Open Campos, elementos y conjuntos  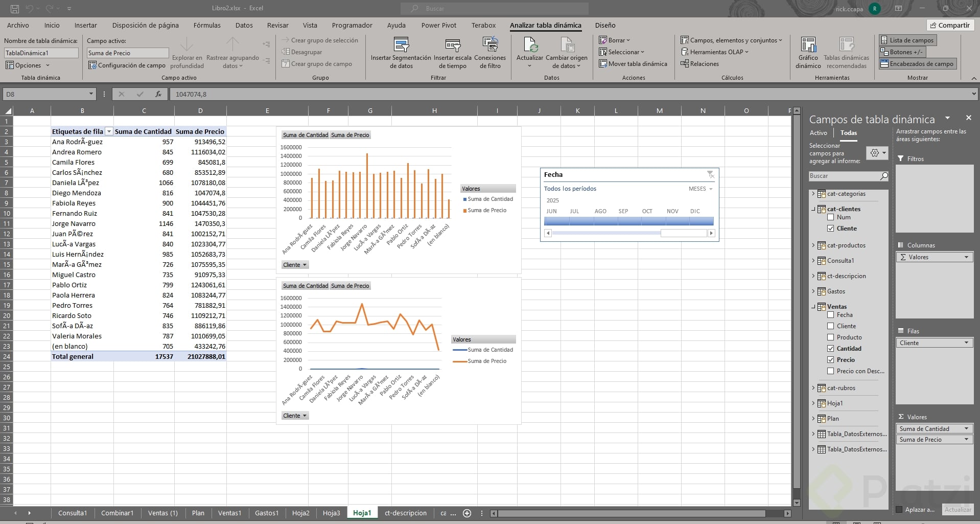[x=731, y=40]
